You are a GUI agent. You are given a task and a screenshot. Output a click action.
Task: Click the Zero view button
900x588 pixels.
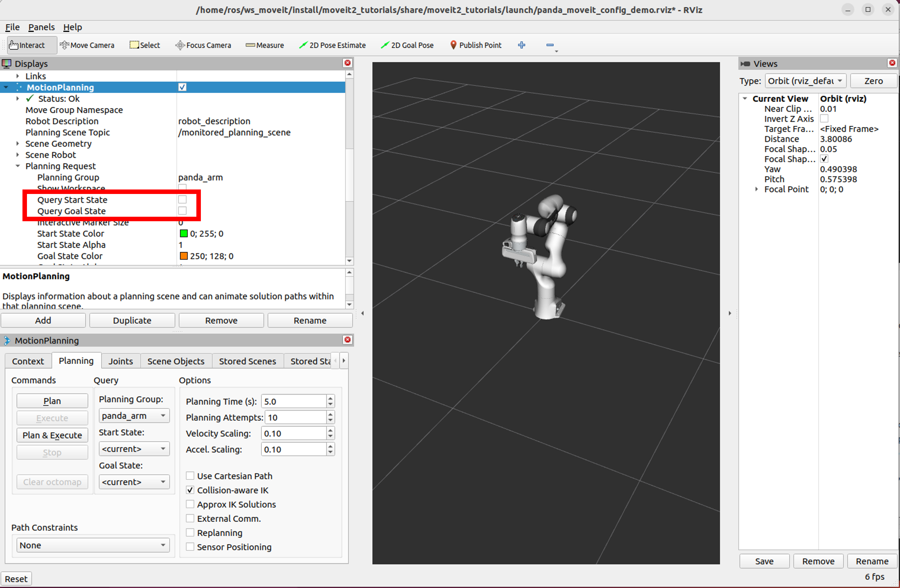[873, 81]
